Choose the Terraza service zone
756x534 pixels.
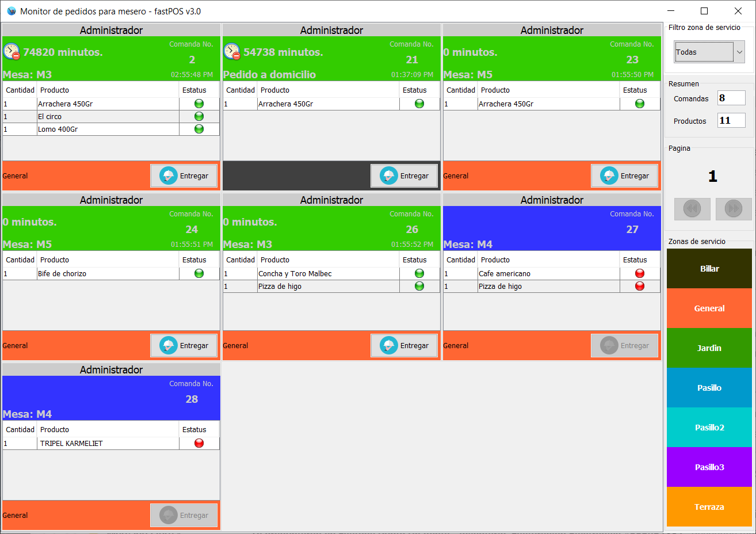click(709, 507)
